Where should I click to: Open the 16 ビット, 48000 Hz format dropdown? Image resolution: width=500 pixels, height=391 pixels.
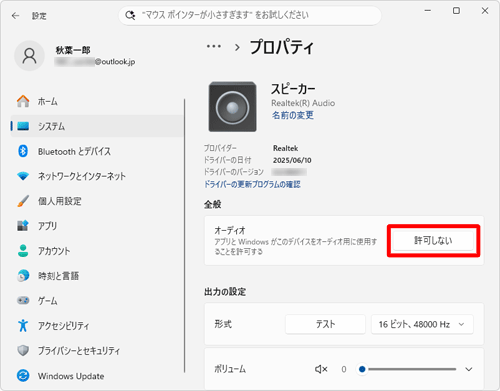tap(422, 324)
